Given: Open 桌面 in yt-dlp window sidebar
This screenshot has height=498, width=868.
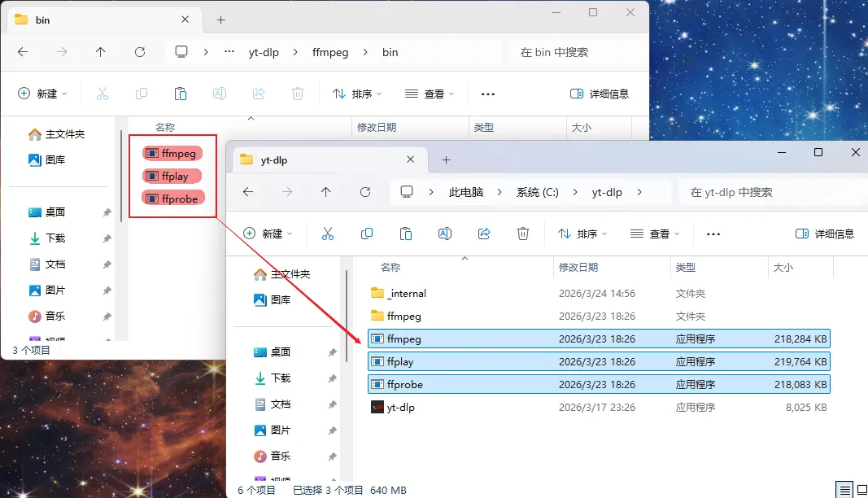Looking at the screenshot, I should pyautogui.click(x=272, y=352).
